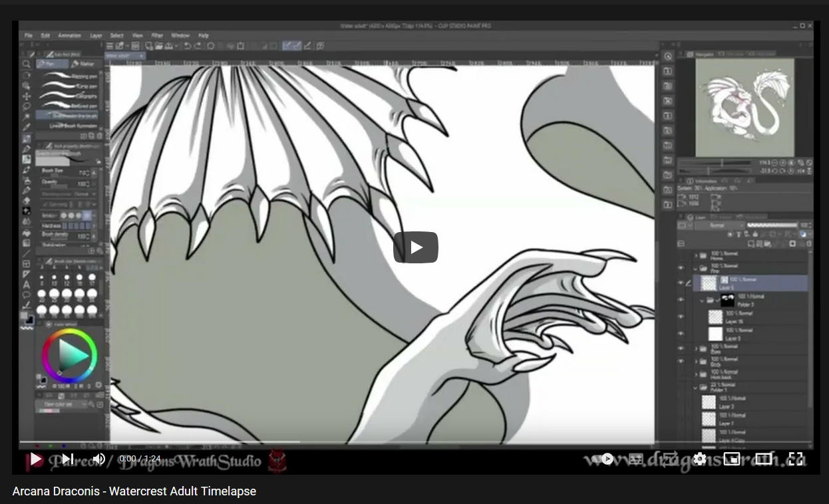Expand the Horns folder
Screen dimensions: 829x504
point(696,256)
